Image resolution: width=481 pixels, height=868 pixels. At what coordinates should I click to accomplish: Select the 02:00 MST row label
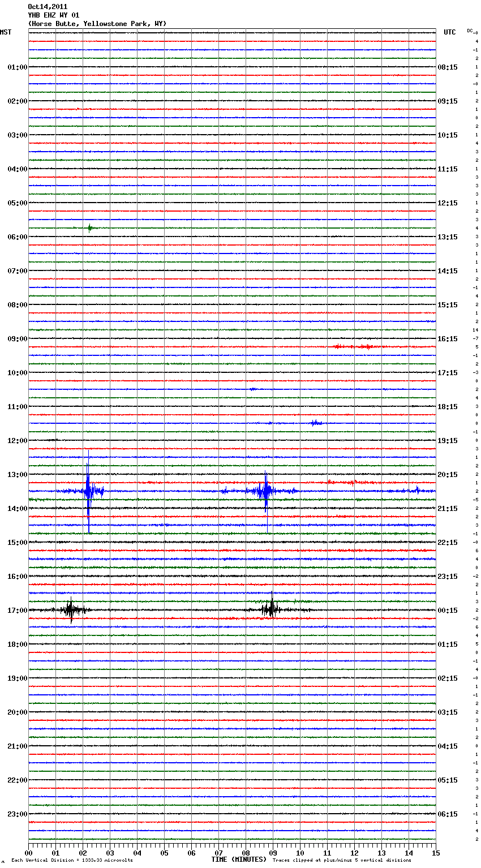18,101
